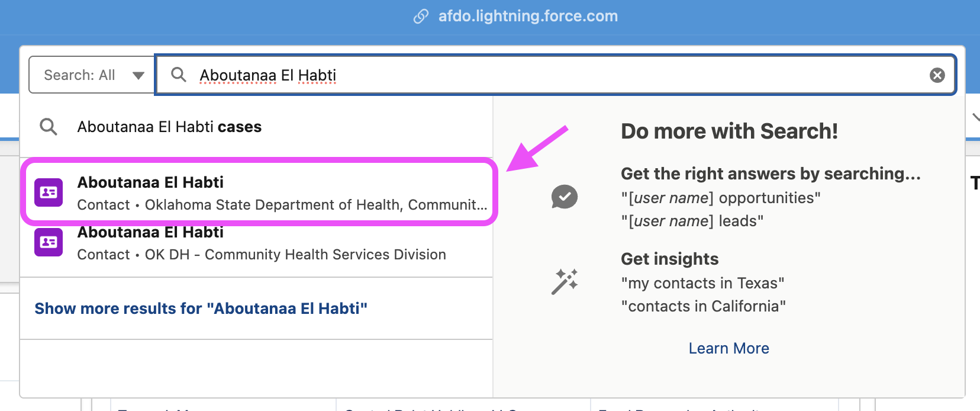Click the afdo.lightning.force.com address text
The image size is (980, 411).
tap(527, 16)
